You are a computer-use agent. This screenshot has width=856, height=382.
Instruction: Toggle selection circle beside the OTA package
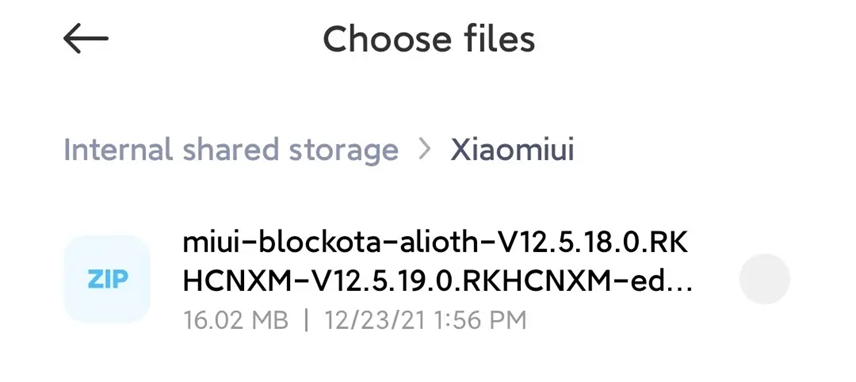click(x=764, y=279)
